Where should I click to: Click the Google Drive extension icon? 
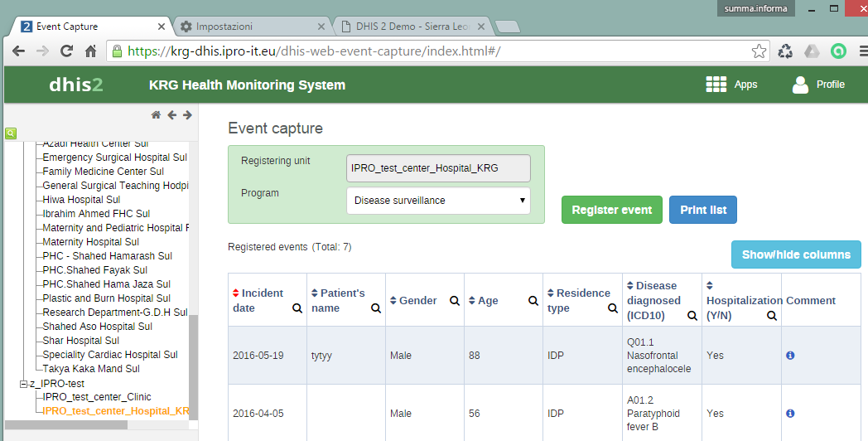pyautogui.click(x=813, y=51)
